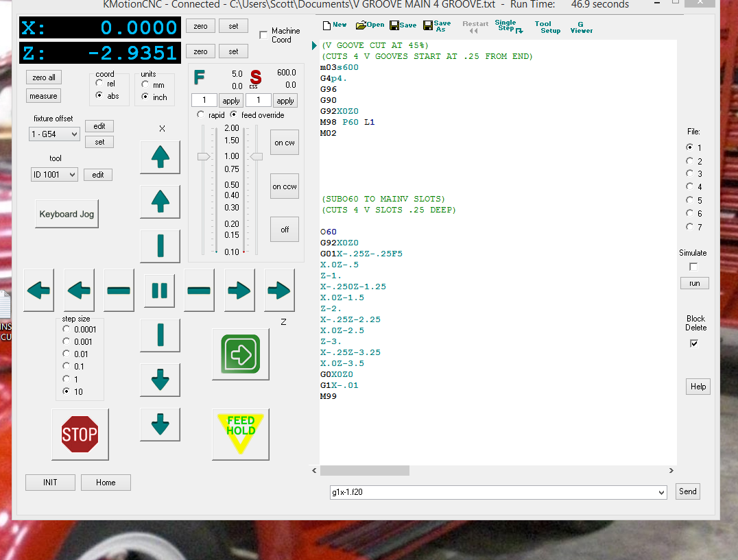
Task: Select the mm units radio button
Action: coord(146,84)
